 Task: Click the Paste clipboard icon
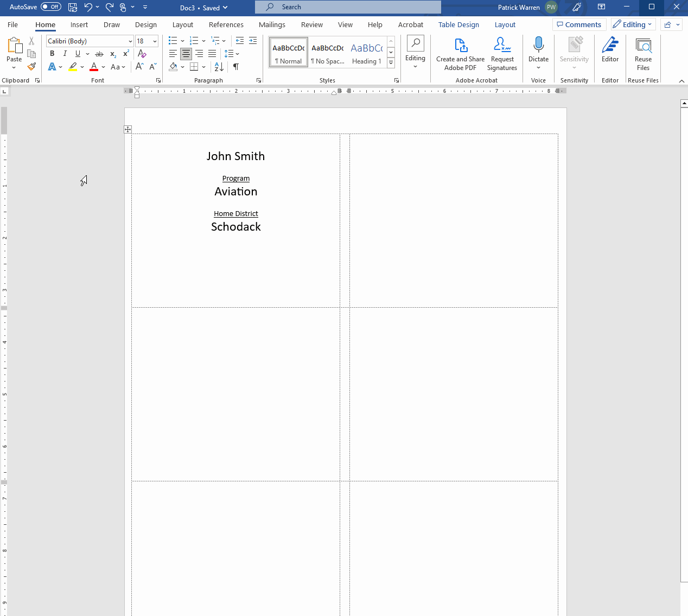[x=14, y=46]
